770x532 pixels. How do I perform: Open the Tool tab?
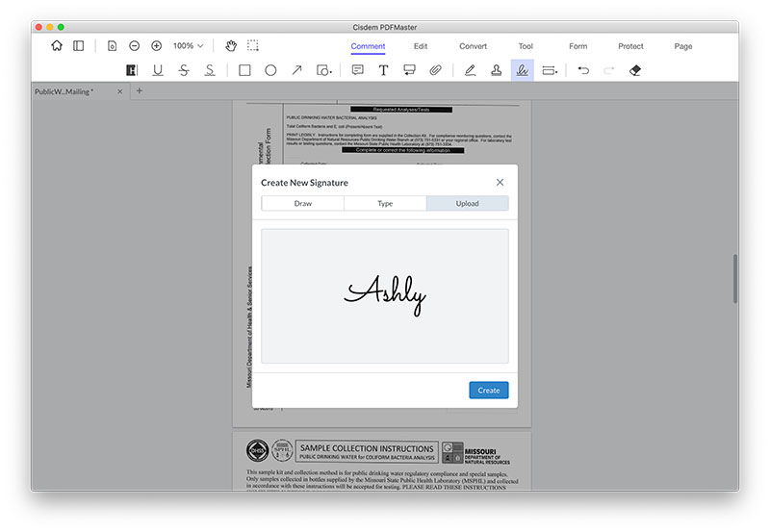pyautogui.click(x=526, y=46)
